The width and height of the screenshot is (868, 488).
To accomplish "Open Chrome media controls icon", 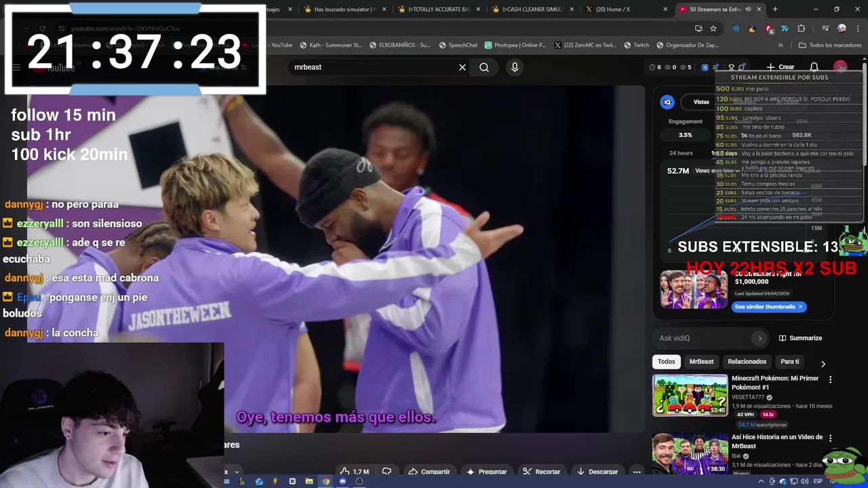I will pos(825,28).
